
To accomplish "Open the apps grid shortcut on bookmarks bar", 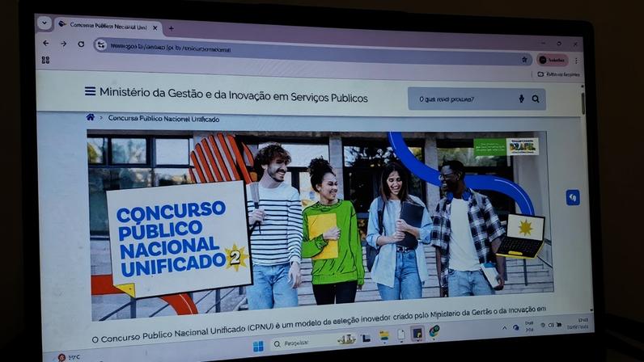I will 45,61.
